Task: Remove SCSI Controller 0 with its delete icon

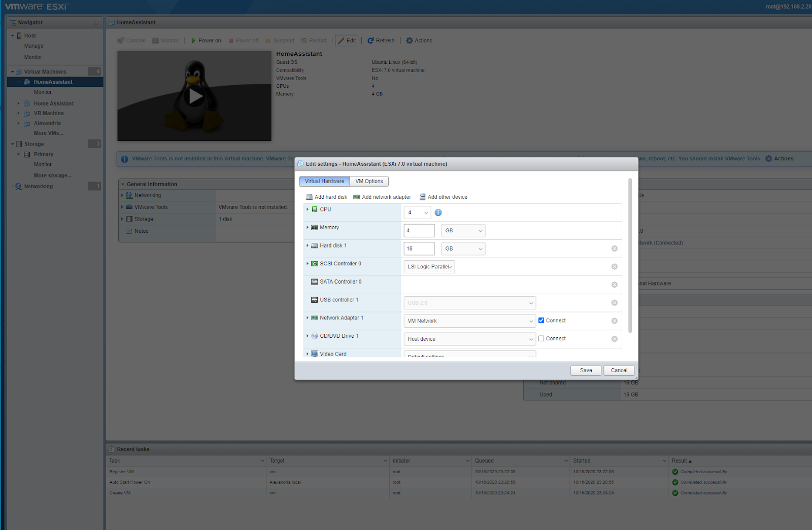Action: point(614,267)
